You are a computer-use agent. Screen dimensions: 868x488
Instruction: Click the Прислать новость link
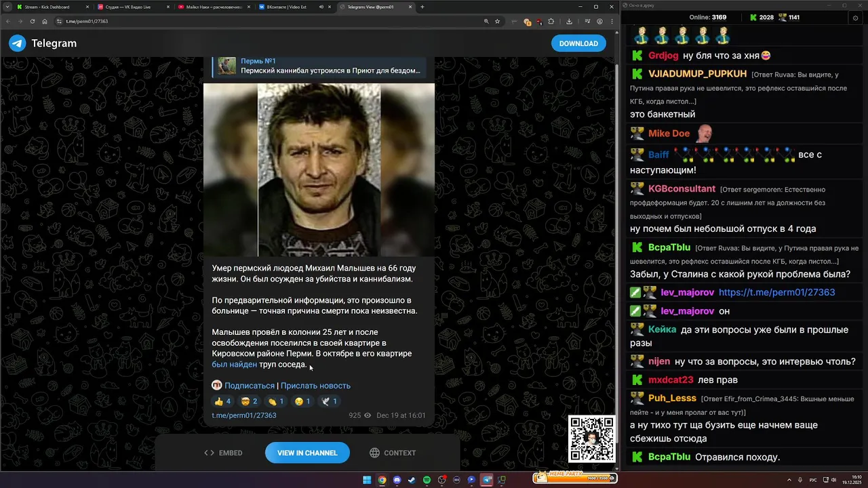click(x=315, y=386)
